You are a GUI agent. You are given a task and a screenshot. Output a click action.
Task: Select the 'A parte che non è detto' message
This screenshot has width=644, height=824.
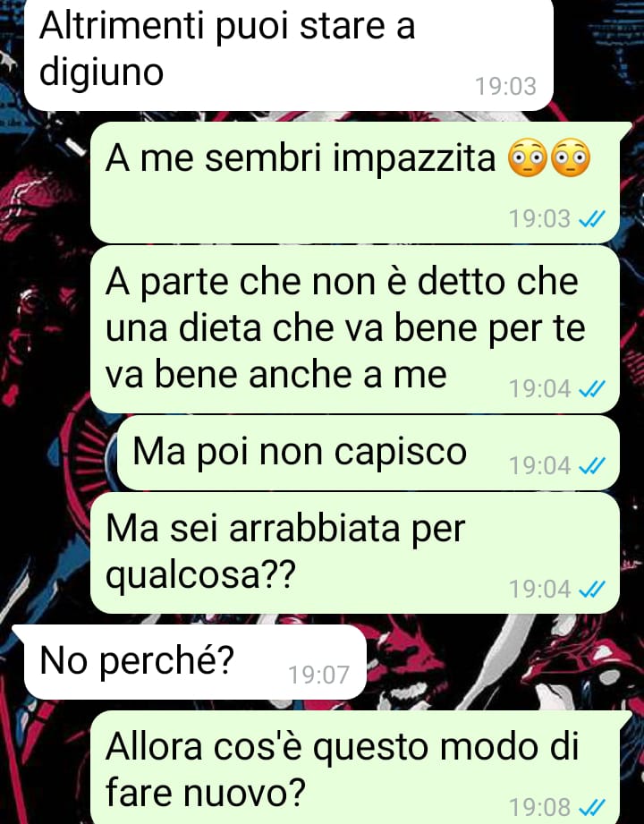tap(355, 329)
